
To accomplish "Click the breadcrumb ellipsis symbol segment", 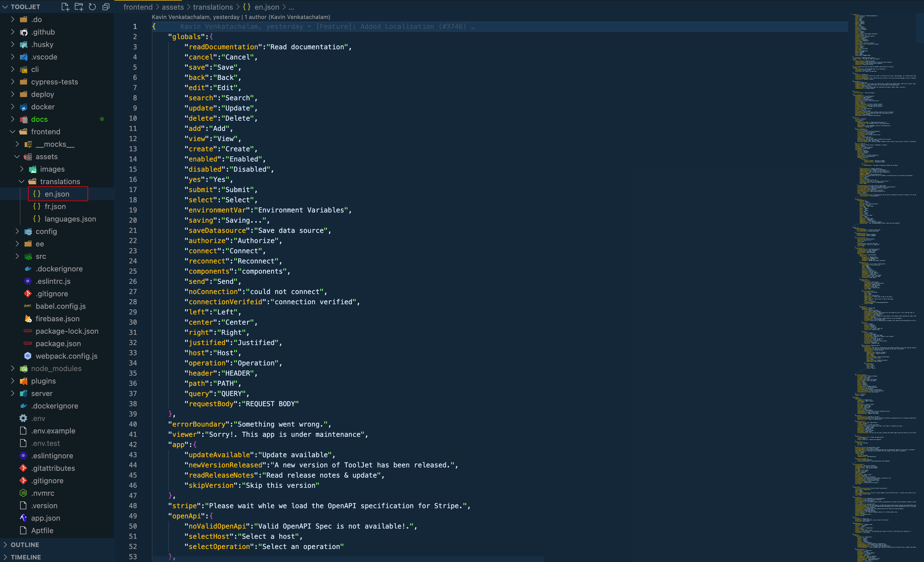I will tap(291, 7).
